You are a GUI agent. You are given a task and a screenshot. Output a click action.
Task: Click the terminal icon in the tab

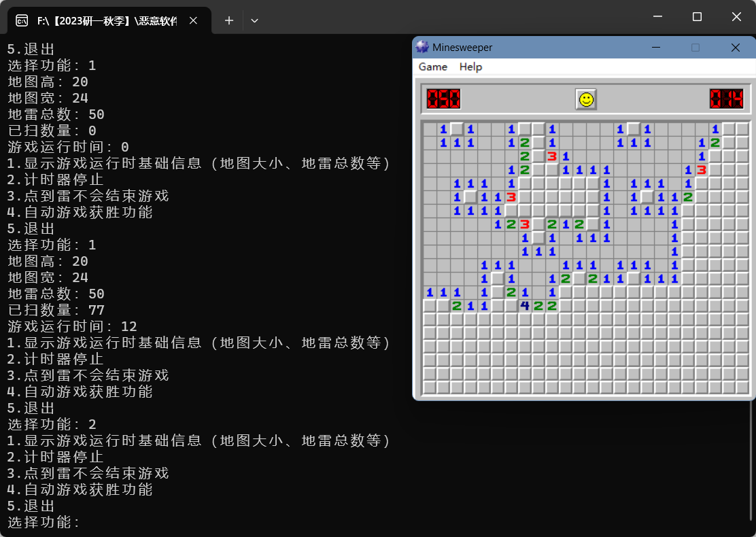[x=22, y=20]
